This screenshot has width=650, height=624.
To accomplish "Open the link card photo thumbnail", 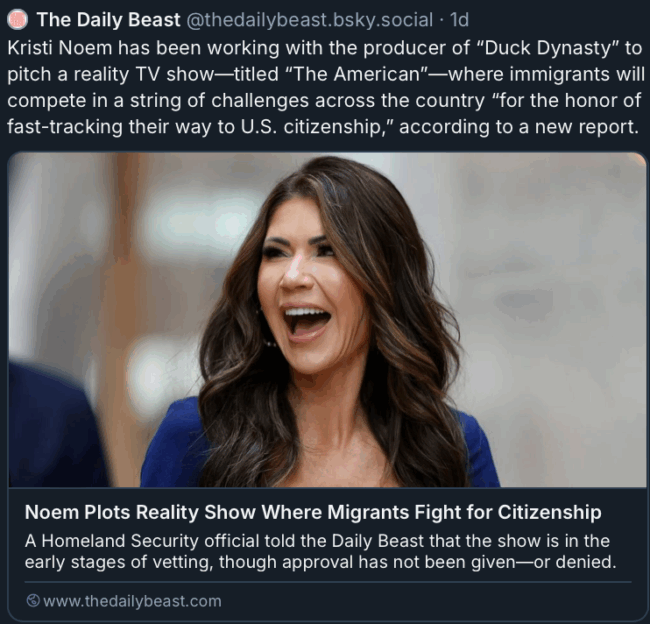I will click(327, 319).
